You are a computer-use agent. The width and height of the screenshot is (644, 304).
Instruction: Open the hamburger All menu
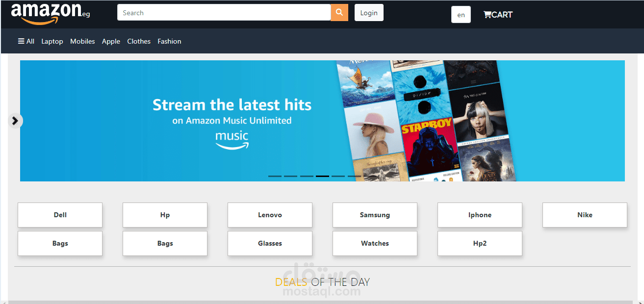point(26,41)
